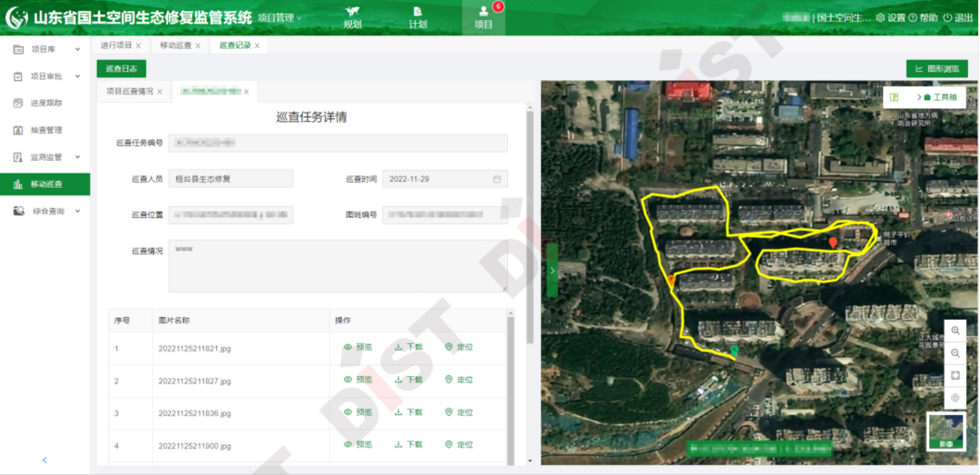Screen dimensions: 980x475
Task: Open the 工具箱 toolbox on the map
Action: coord(940,97)
